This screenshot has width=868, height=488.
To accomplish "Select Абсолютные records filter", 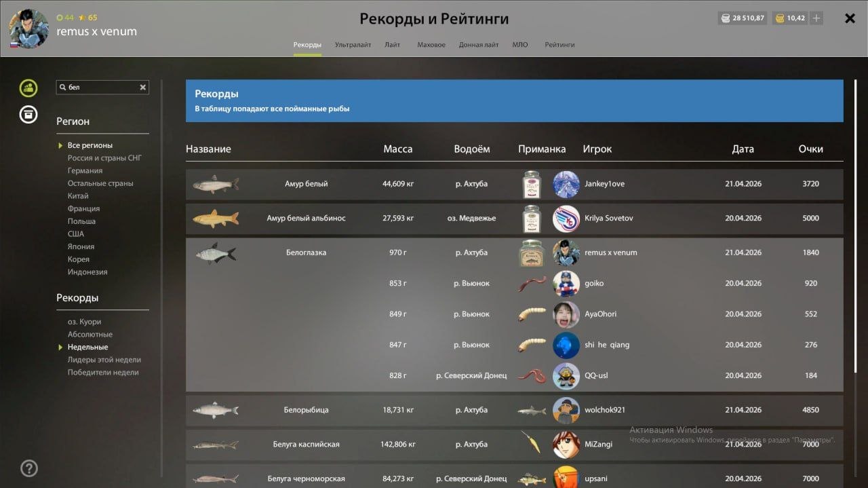I will coord(90,335).
